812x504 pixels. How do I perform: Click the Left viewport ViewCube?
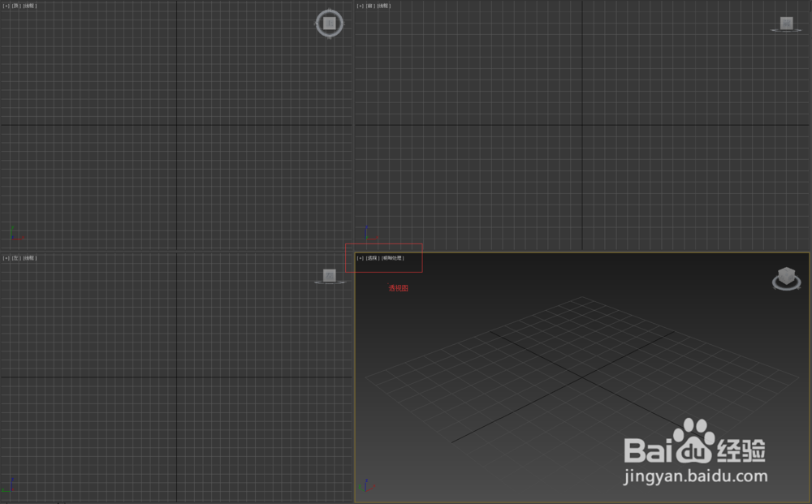click(x=330, y=276)
